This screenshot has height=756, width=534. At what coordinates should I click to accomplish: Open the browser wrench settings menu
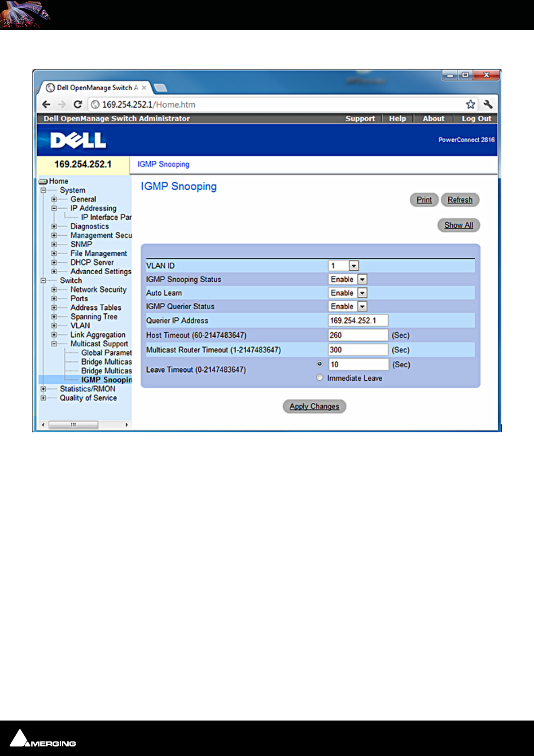click(488, 105)
